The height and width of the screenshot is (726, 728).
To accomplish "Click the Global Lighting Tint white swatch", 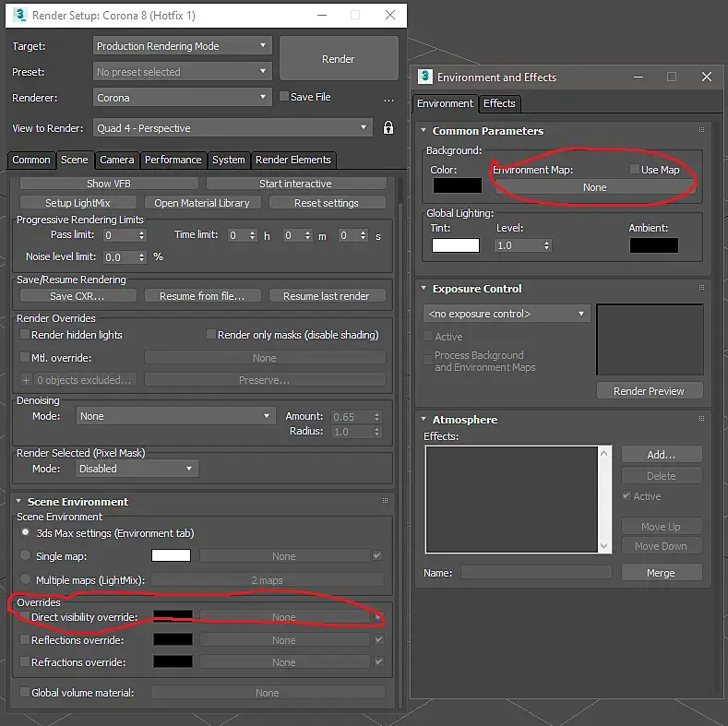I will [456, 245].
